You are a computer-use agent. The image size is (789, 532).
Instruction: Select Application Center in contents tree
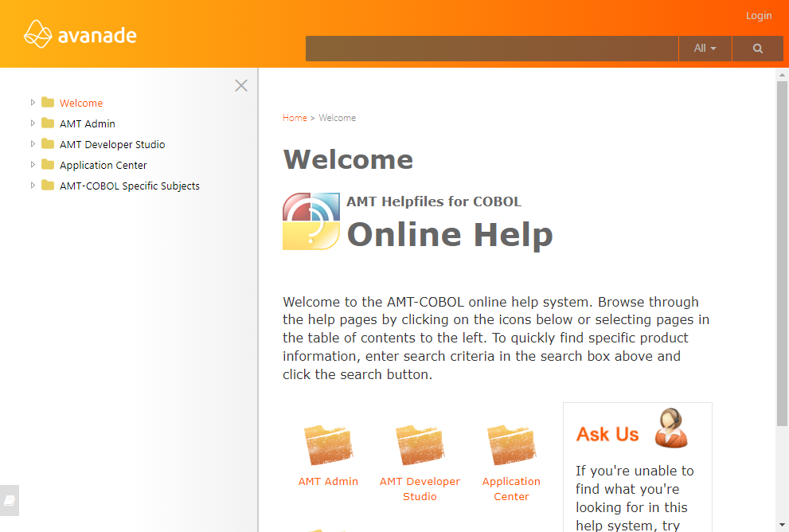[104, 165]
